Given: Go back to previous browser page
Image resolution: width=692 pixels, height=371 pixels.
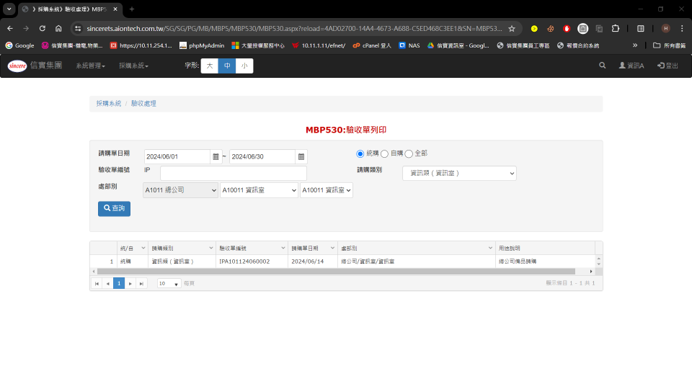Looking at the screenshot, I should 10,29.
